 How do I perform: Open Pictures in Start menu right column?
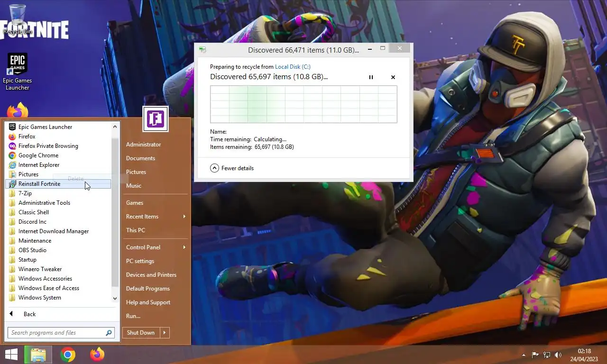136,172
